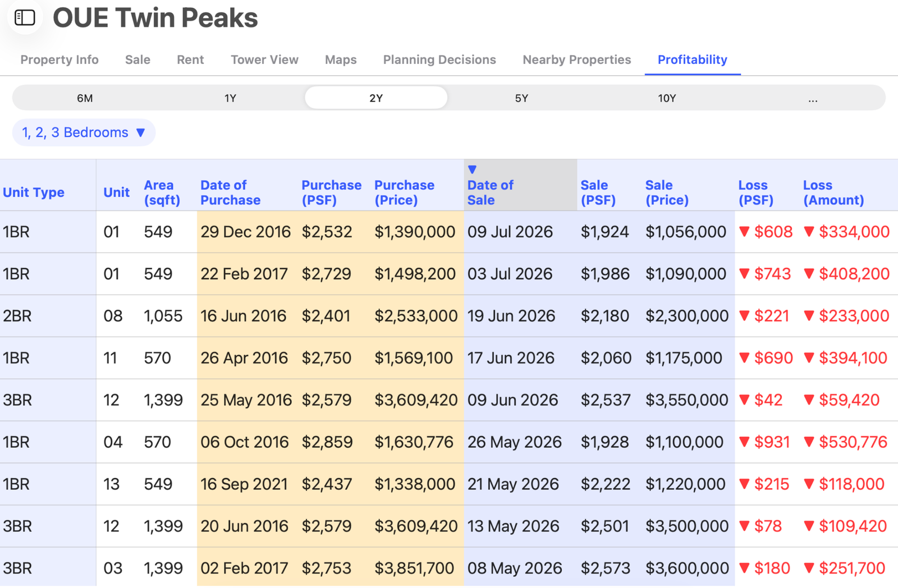
Task: Sort by Loss (Amount) column
Action: click(x=833, y=192)
